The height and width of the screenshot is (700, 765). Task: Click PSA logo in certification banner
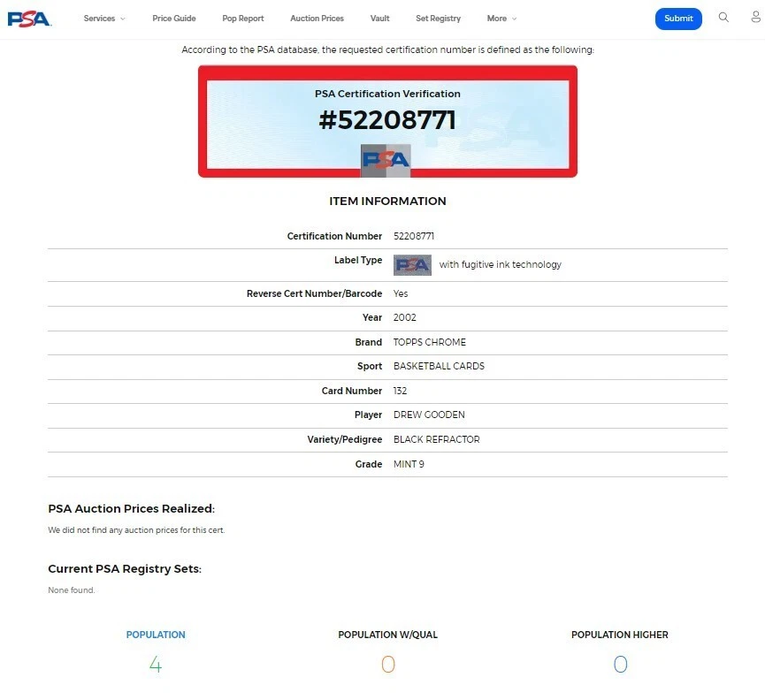(x=386, y=160)
